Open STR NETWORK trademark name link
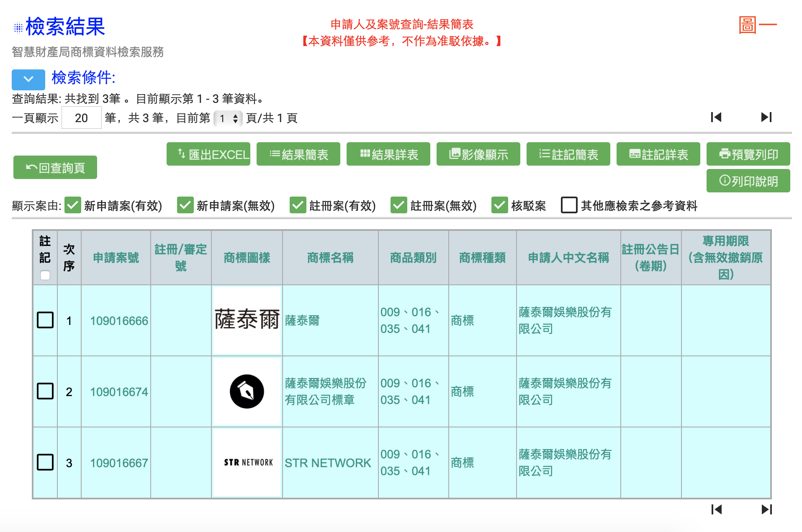Screen dimensions: 802x532 click(328, 463)
